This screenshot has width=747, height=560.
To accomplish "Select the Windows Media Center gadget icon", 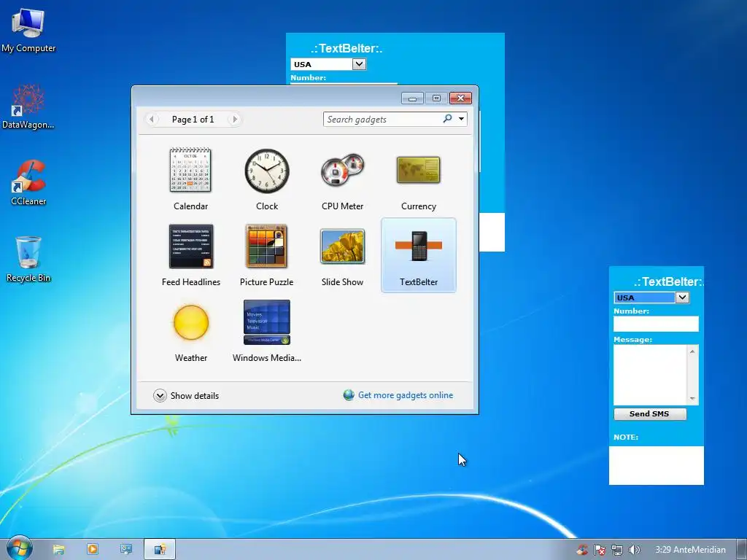I will pos(267,322).
